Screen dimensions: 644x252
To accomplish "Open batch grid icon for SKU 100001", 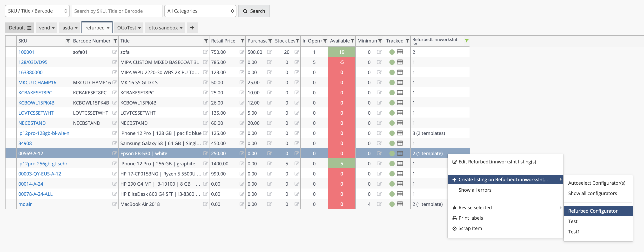I will pyautogui.click(x=400, y=52).
